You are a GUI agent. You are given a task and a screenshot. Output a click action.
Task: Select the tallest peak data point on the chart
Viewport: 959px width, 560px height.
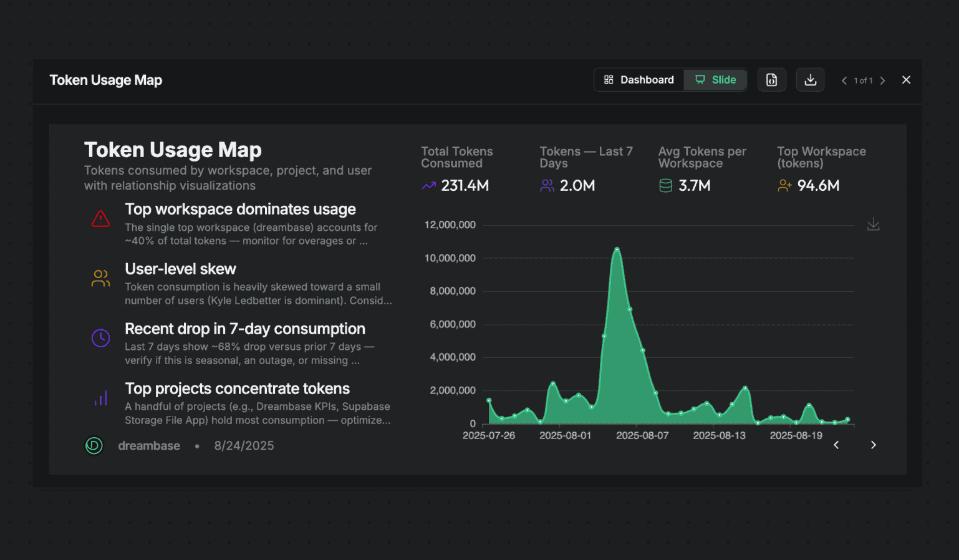coord(616,248)
